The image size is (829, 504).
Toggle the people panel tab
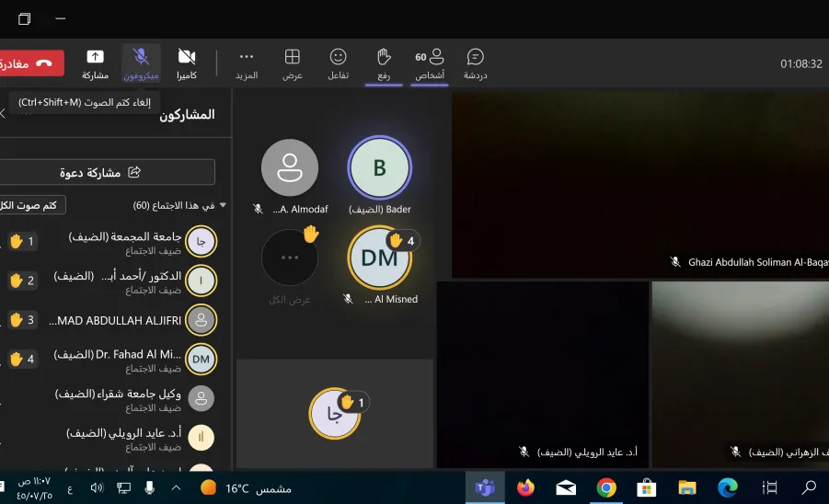[x=430, y=63]
